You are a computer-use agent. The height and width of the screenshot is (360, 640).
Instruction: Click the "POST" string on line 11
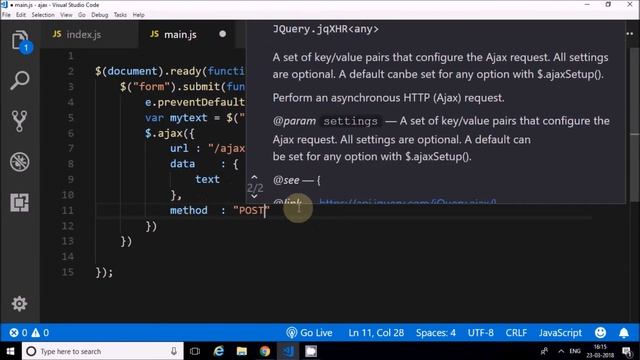(x=251, y=210)
